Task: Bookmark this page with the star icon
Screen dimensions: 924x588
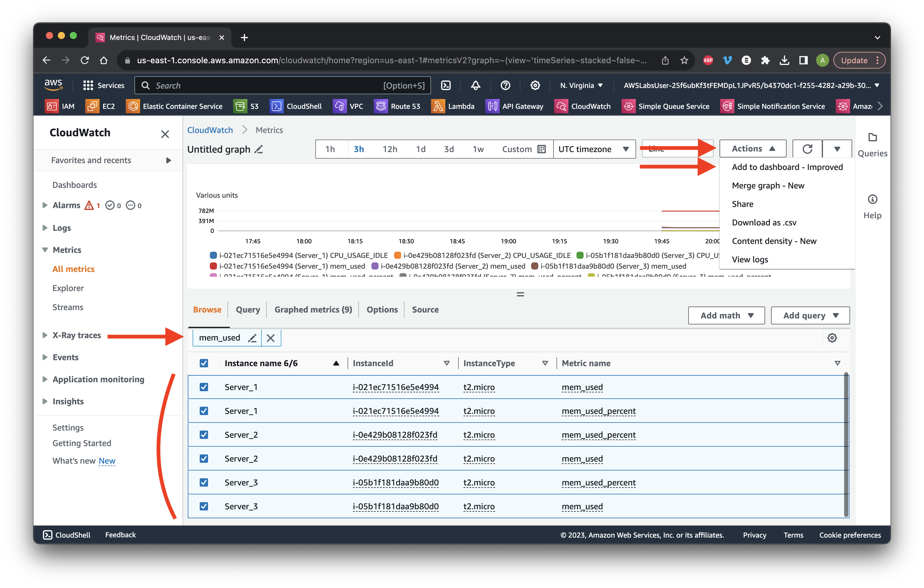Action: pos(684,60)
